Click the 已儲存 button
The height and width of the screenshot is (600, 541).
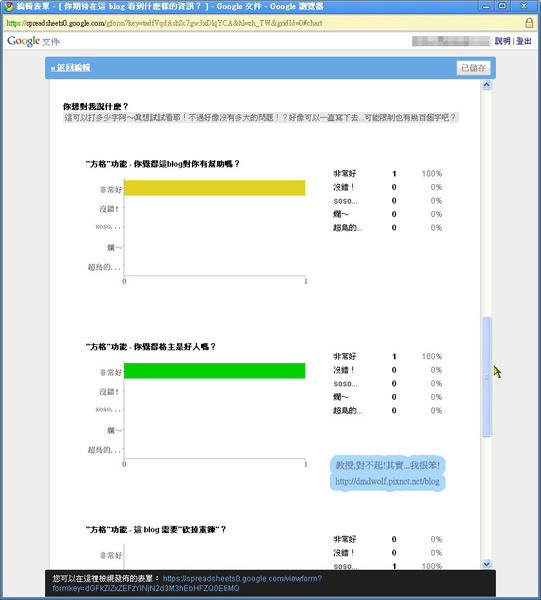pos(473,68)
